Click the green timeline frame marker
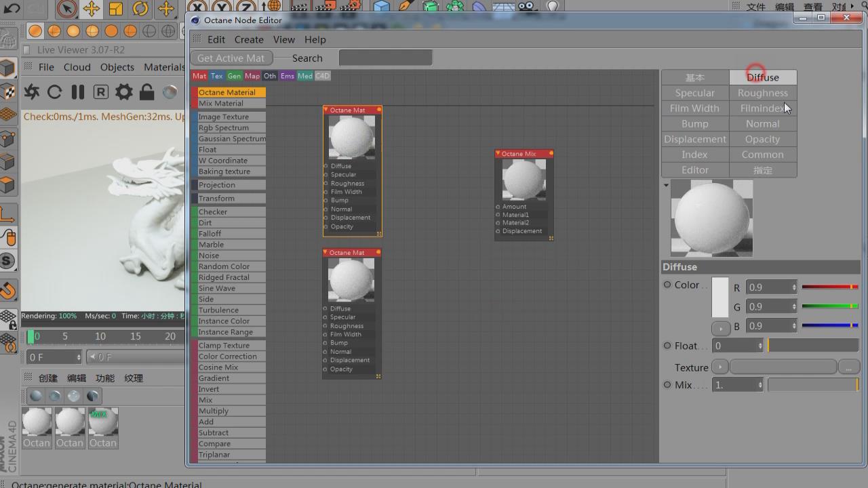This screenshot has width=868, height=488. click(31, 336)
